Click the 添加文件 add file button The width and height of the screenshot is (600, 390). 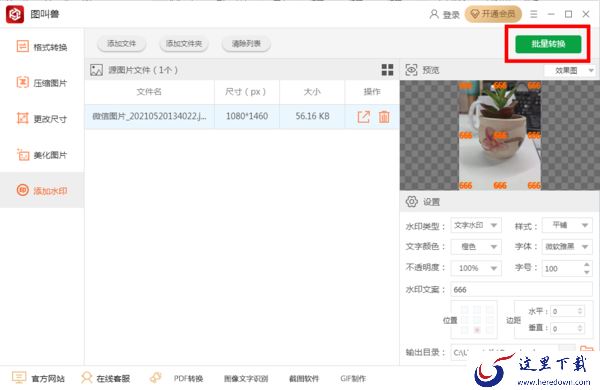121,44
